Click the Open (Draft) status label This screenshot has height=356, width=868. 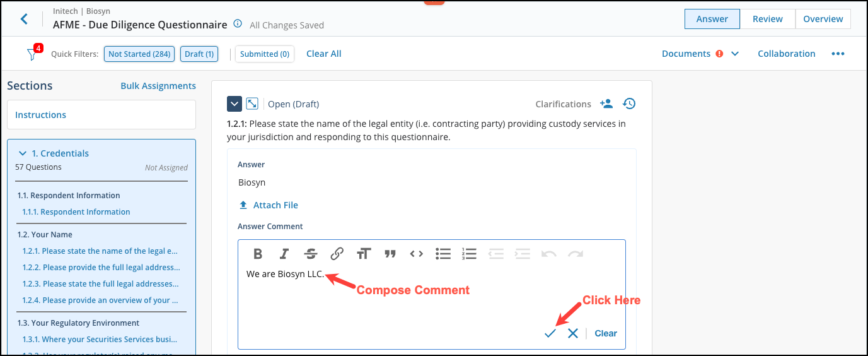tap(294, 104)
